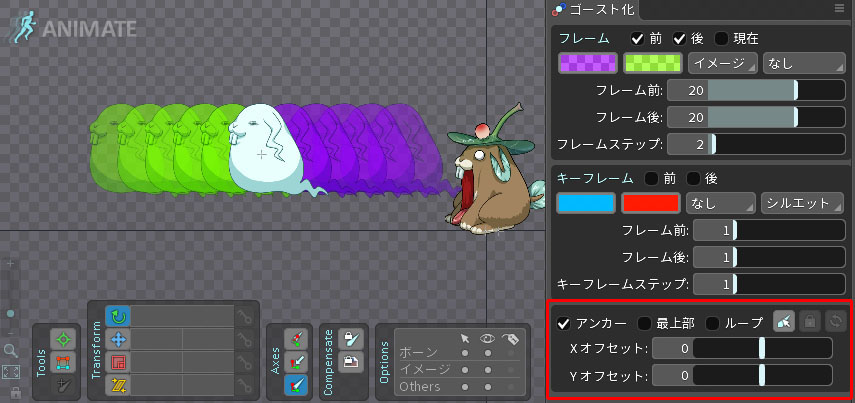
Task: Click the viewport lock icon
Action: pos(16,392)
